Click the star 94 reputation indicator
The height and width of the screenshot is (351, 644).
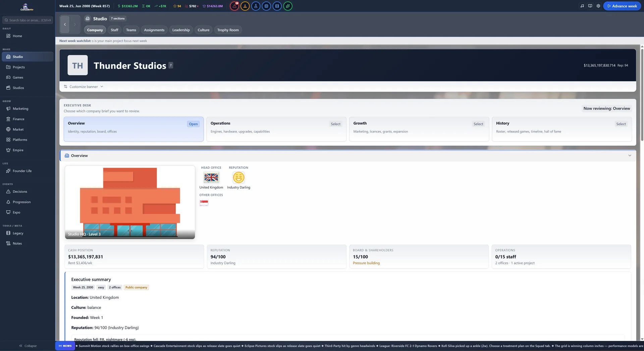coord(177,6)
